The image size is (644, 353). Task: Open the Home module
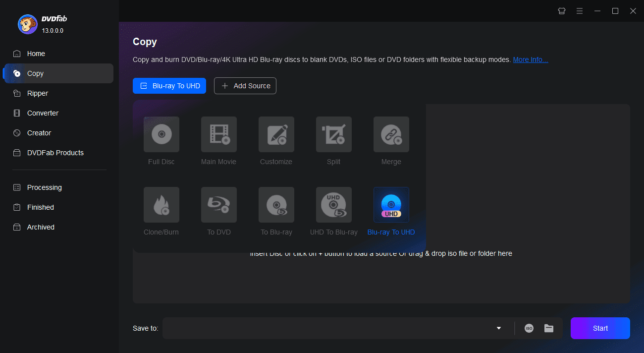(x=58, y=54)
